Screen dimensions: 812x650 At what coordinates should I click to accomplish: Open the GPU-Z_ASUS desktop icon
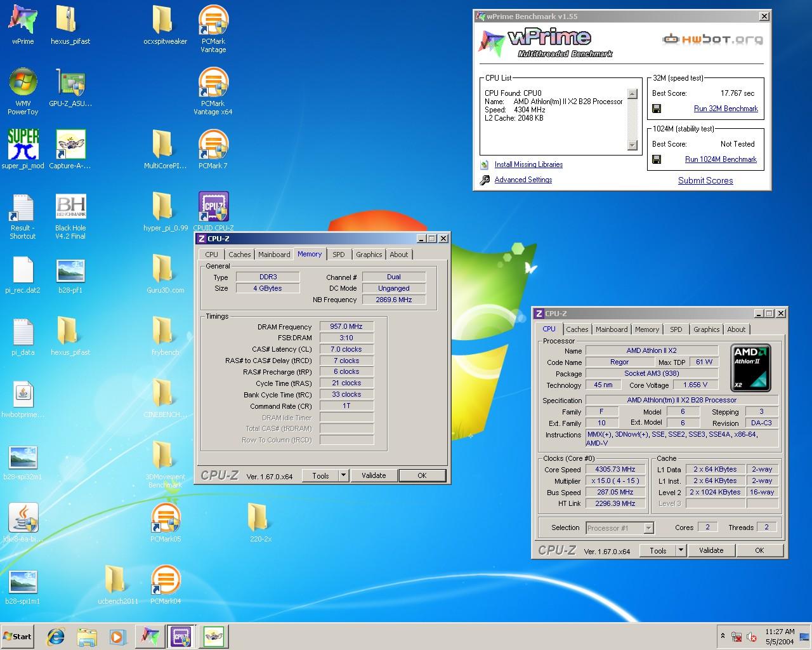pyautogui.click(x=70, y=87)
